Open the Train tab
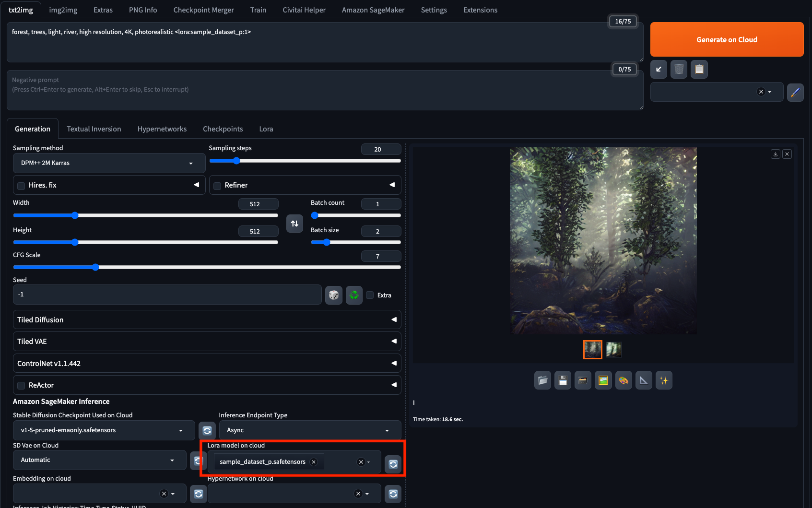812x508 pixels. 258,10
